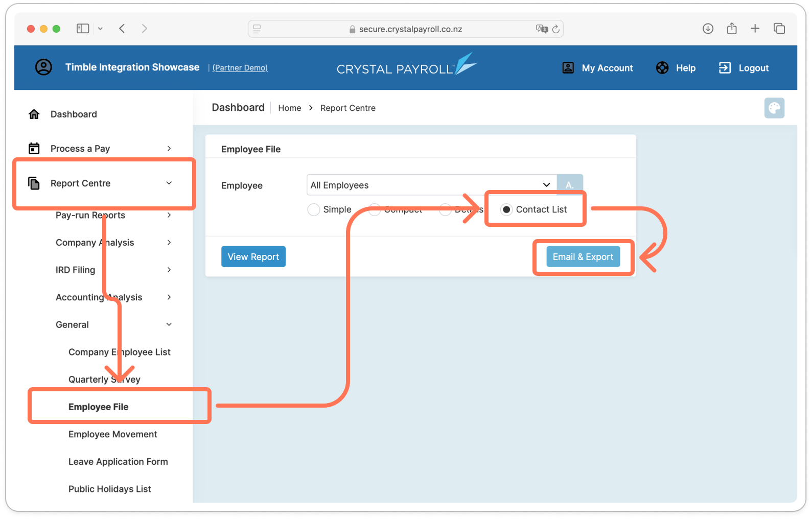The image size is (812, 519).
Task: Toggle the Safari sidebar icon
Action: point(83,29)
